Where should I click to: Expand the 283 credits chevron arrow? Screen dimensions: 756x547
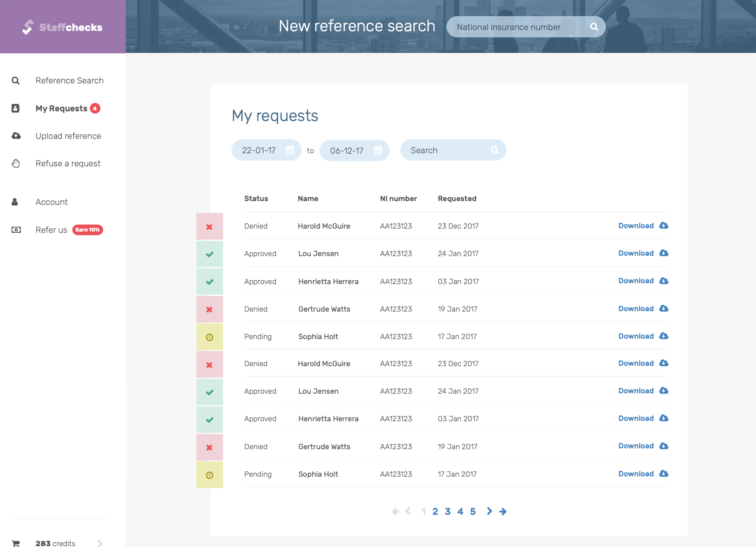[100, 543]
